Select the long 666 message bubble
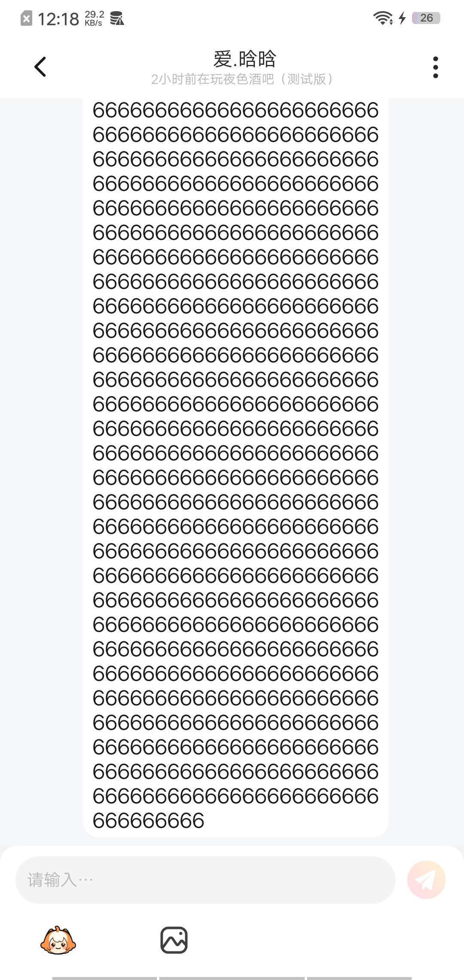The image size is (464, 980). click(x=235, y=467)
